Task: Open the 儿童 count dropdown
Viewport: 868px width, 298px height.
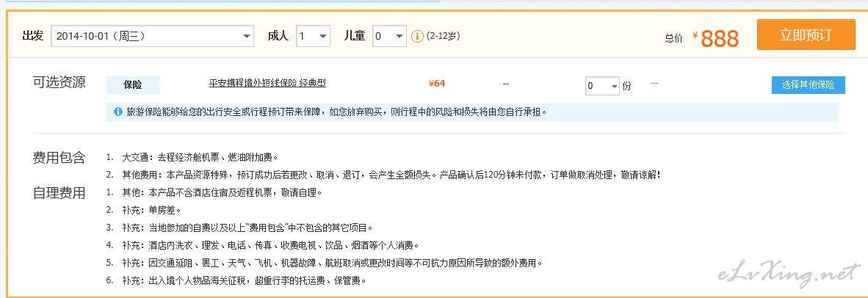Action: tap(389, 37)
